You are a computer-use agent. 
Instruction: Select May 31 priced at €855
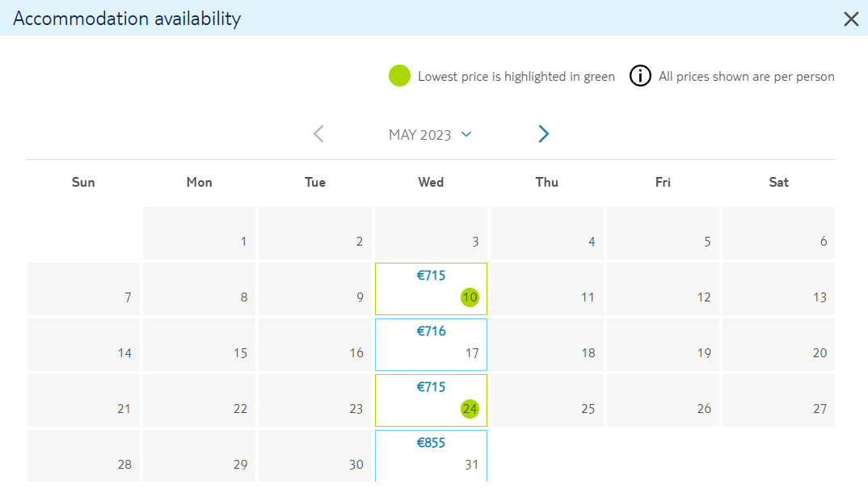pyautogui.click(x=431, y=456)
